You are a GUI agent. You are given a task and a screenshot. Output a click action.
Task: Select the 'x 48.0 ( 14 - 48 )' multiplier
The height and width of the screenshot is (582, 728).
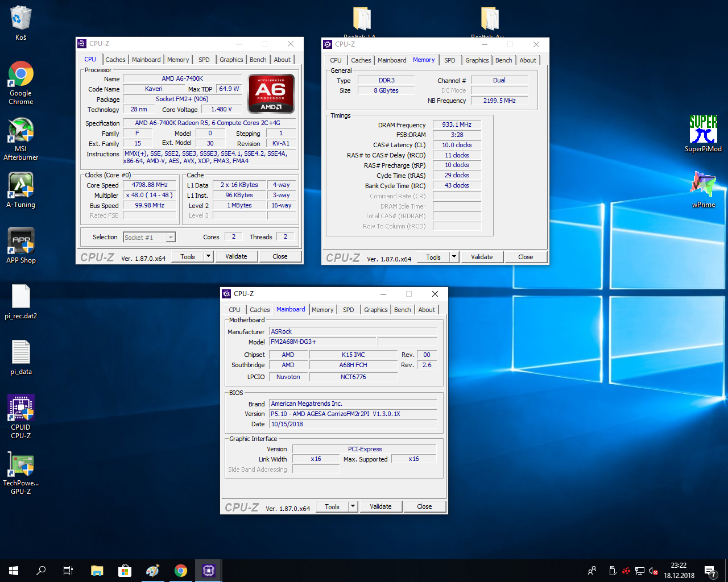pos(150,195)
